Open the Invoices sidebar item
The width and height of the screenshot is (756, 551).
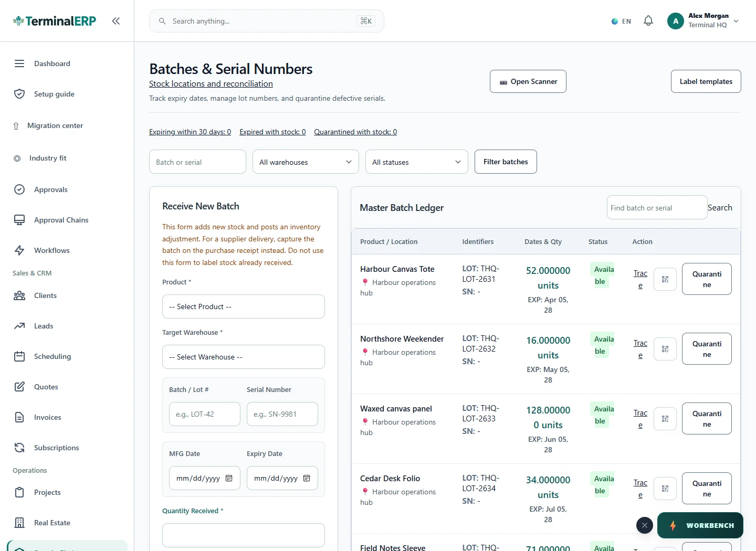coord(47,417)
